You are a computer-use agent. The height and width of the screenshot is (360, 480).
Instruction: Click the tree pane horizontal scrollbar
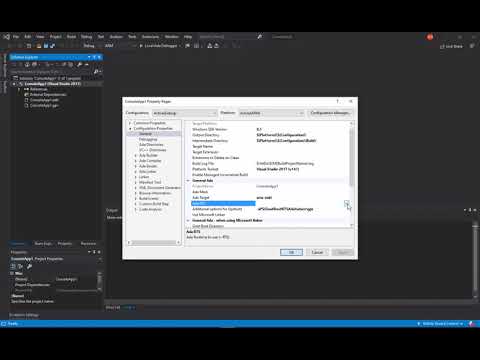tap(154, 243)
